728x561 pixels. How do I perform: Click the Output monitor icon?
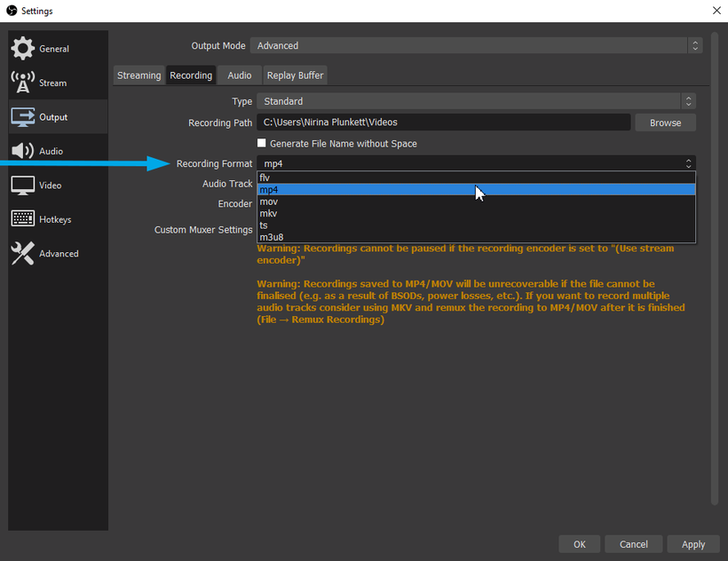[x=22, y=117]
